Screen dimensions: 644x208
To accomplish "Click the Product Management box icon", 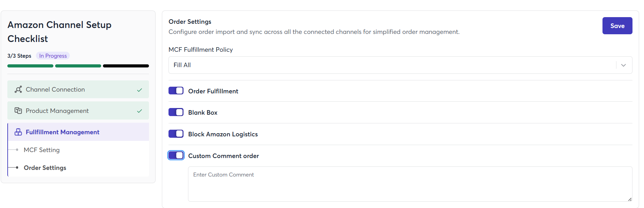I will pyautogui.click(x=18, y=111).
